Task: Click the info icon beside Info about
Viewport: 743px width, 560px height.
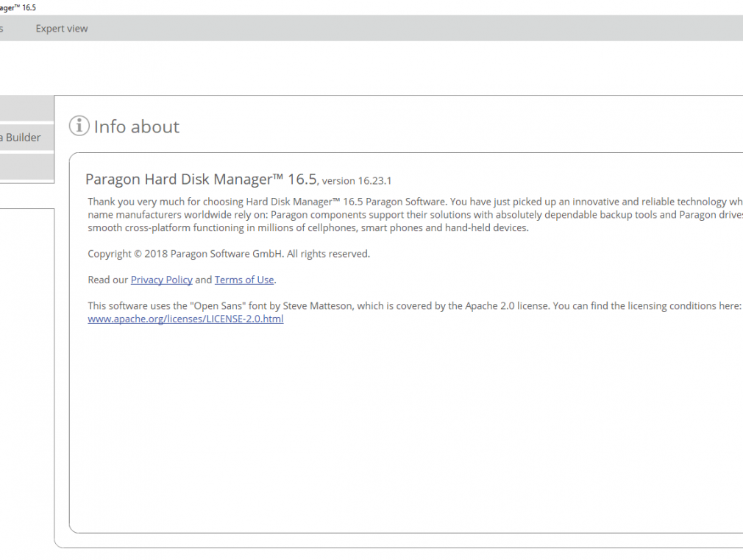Action: point(79,126)
